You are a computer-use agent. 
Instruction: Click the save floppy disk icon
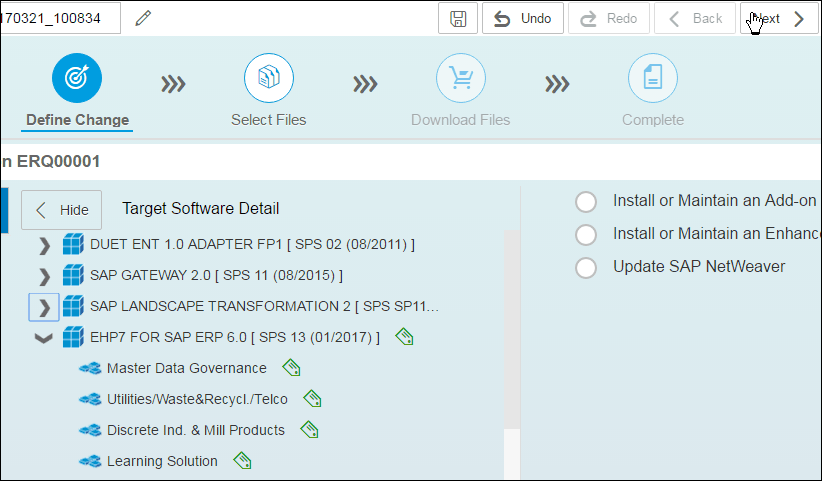pyautogui.click(x=458, y=19)
